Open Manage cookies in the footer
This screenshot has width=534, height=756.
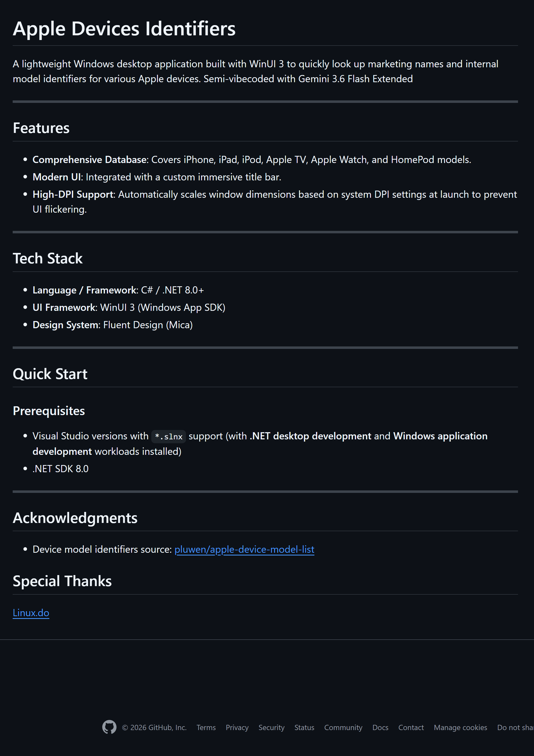(460, 727)
